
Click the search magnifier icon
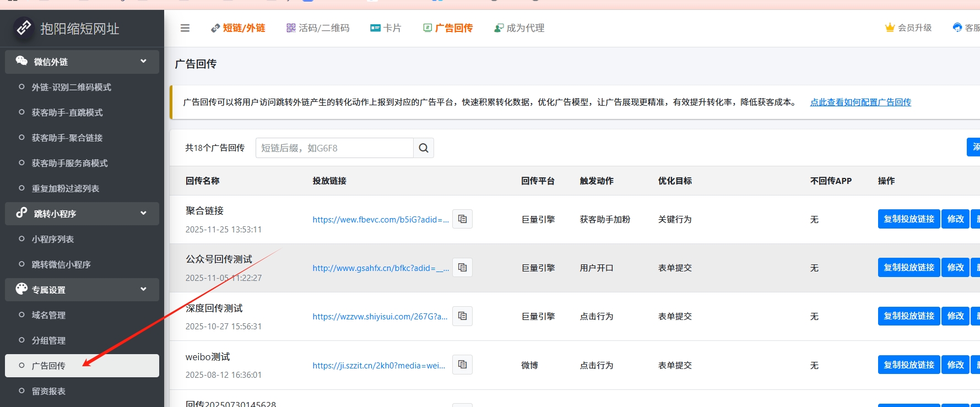424,148
